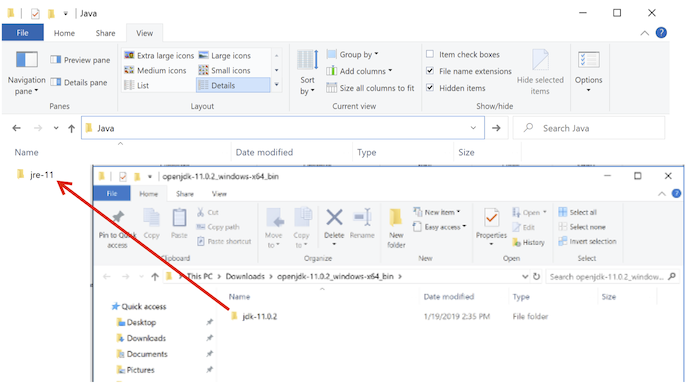The height and width of the screenshot is (383, 686).
Task: Click Rename in openjdk window
Action: point(362,224)
